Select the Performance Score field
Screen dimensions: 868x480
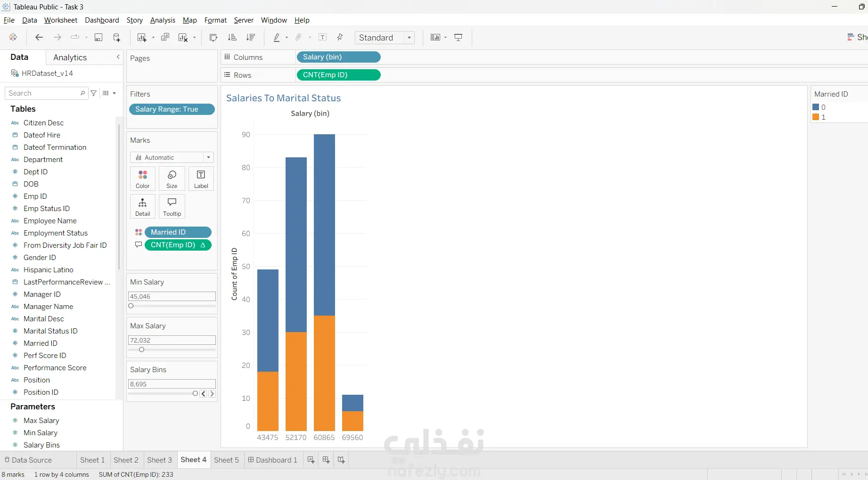pyautogui.click(x=55, y=368)
